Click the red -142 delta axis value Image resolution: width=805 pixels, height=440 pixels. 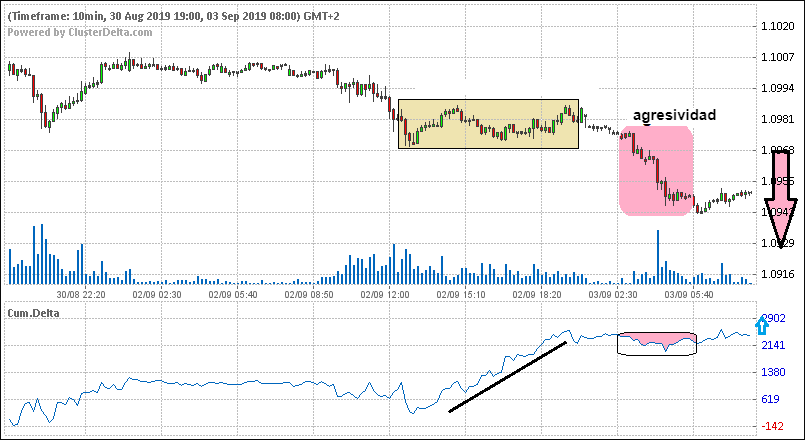point(775,426)
